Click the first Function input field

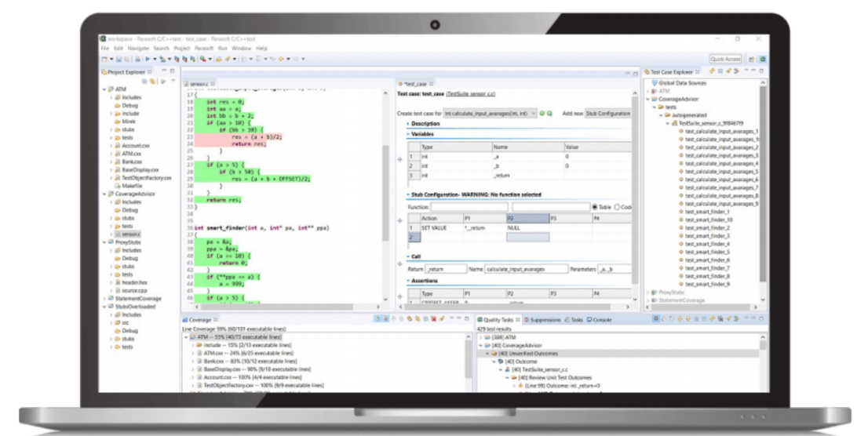pos(469,207)
